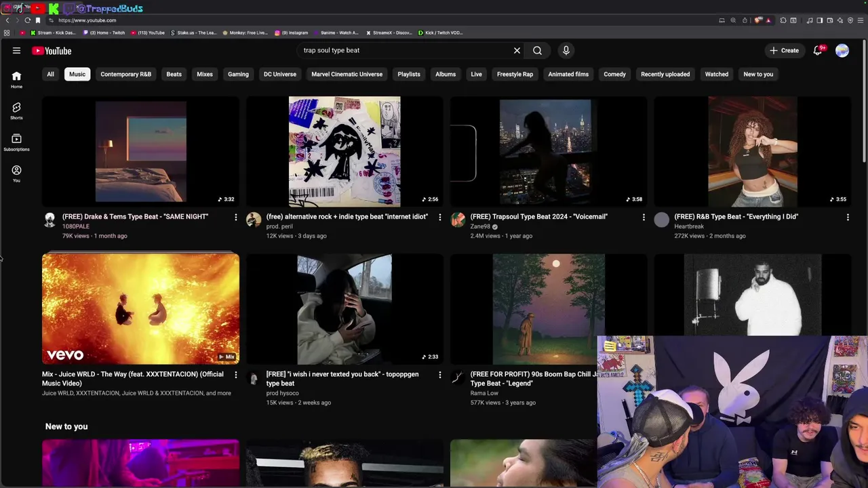This screenshot has height=488, width=868.
Task: Reload the page in the browser
Action: [x=27, y=20]
